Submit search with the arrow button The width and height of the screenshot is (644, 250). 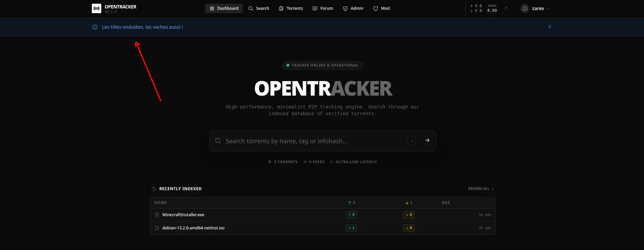pyautogui.click(x=427, y=141)
